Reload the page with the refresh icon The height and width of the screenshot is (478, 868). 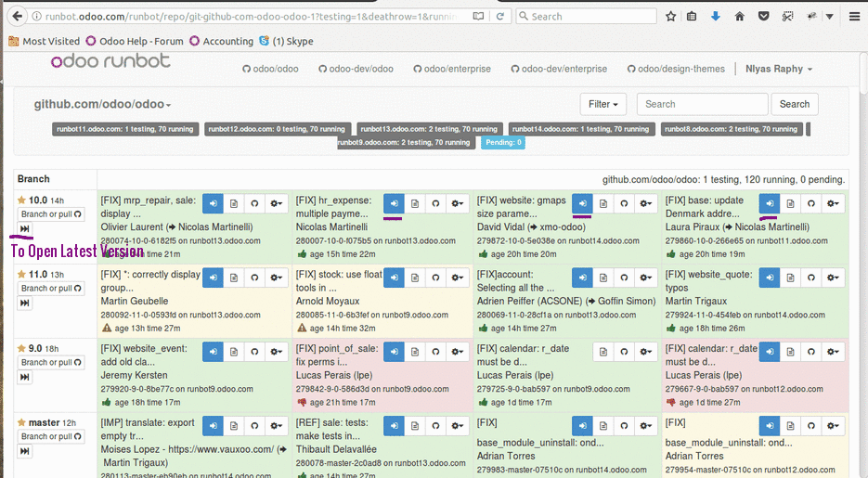499,16
